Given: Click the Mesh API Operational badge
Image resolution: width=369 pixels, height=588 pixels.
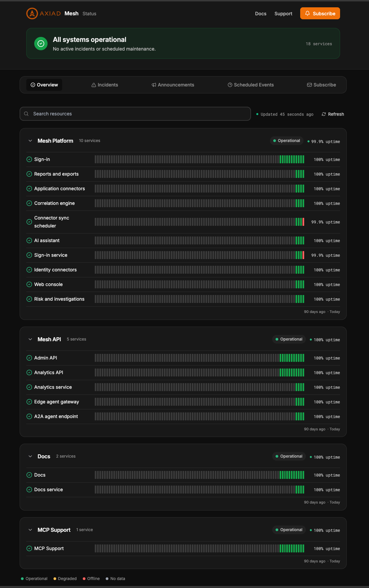Looking at the screenshot, I should point(289,339).
